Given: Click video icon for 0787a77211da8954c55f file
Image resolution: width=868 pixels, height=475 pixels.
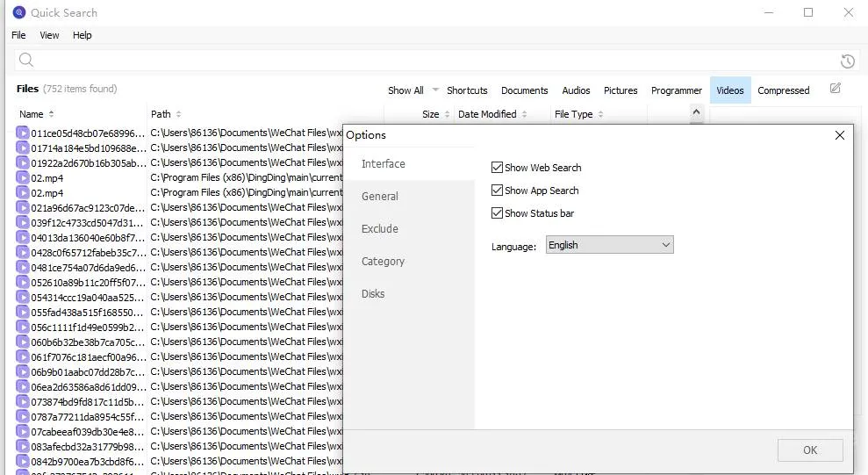Looking at the screenshot, I should tap(22, 417).
